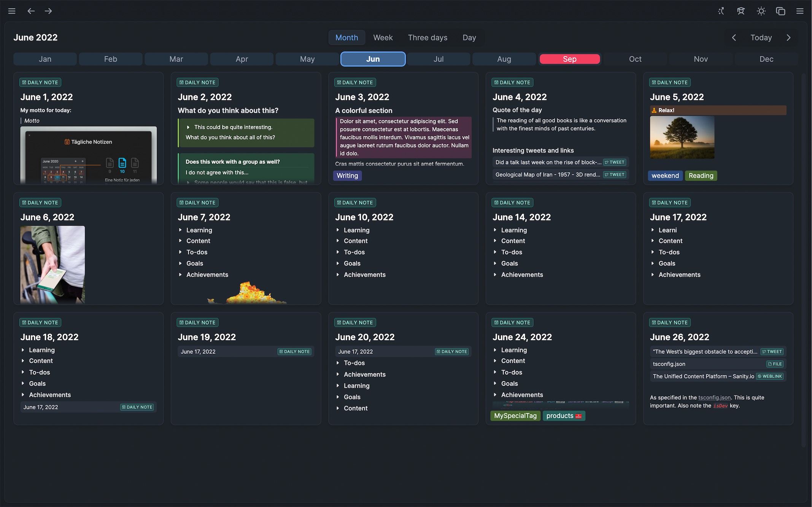Switch to Week view

click(x=383, y=37)
